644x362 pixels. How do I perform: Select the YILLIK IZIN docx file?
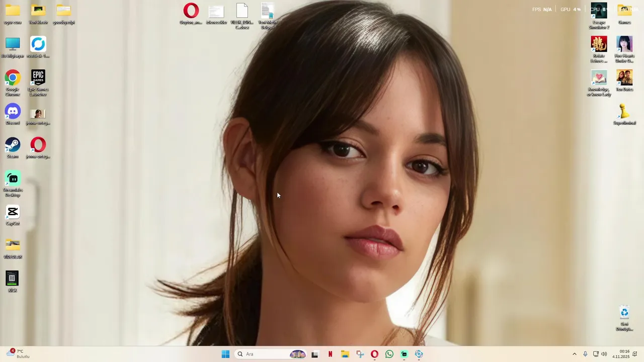pos(242,16)
